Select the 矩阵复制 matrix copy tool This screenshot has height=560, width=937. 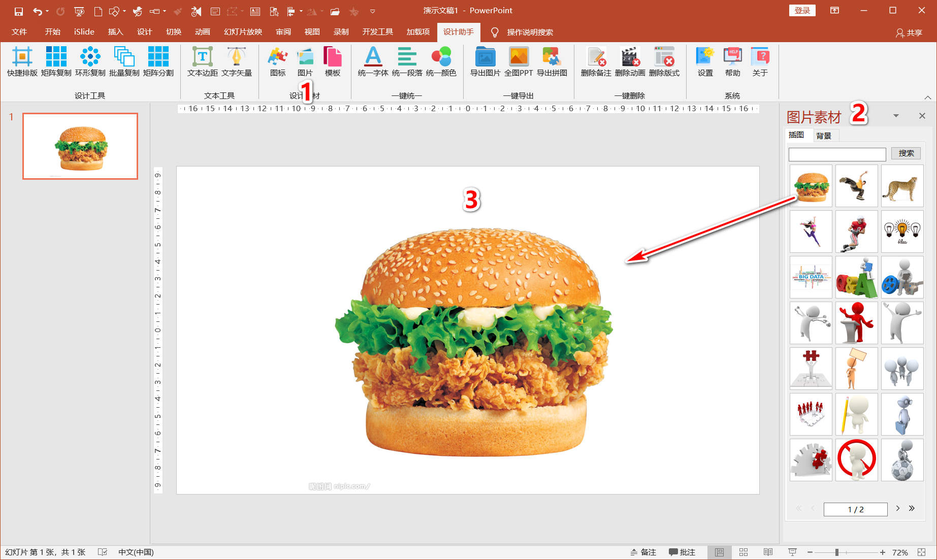coord(56,61)
